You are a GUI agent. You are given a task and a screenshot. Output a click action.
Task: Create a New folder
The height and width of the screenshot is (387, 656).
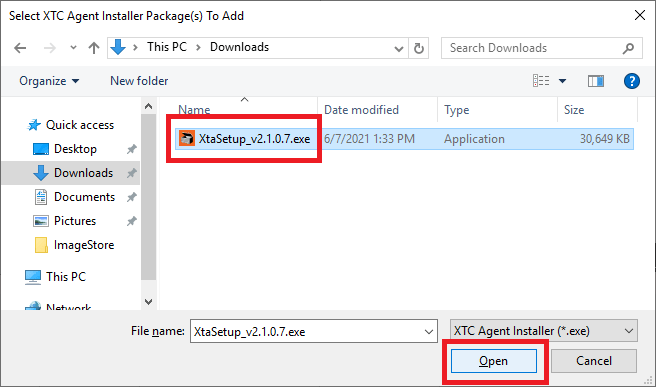click(139, 81)
